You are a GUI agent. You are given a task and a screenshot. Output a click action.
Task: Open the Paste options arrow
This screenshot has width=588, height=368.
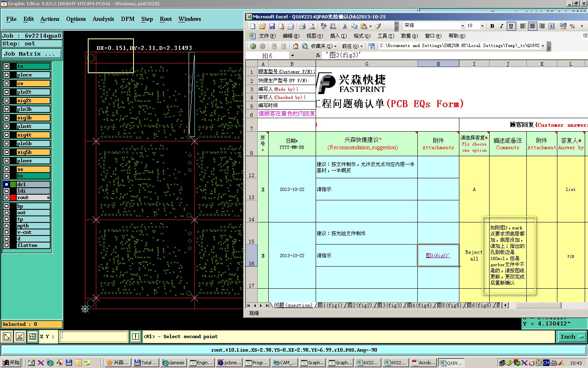click(370, 26)
